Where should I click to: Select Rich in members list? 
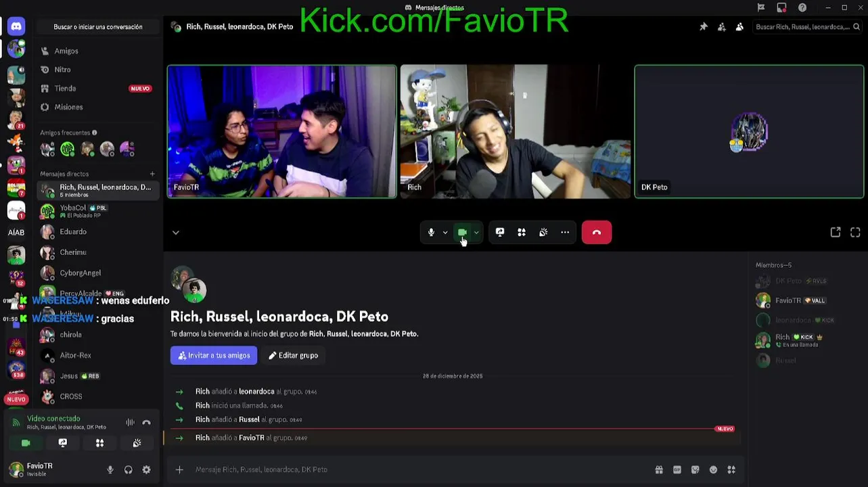click(x=808, y=340)
